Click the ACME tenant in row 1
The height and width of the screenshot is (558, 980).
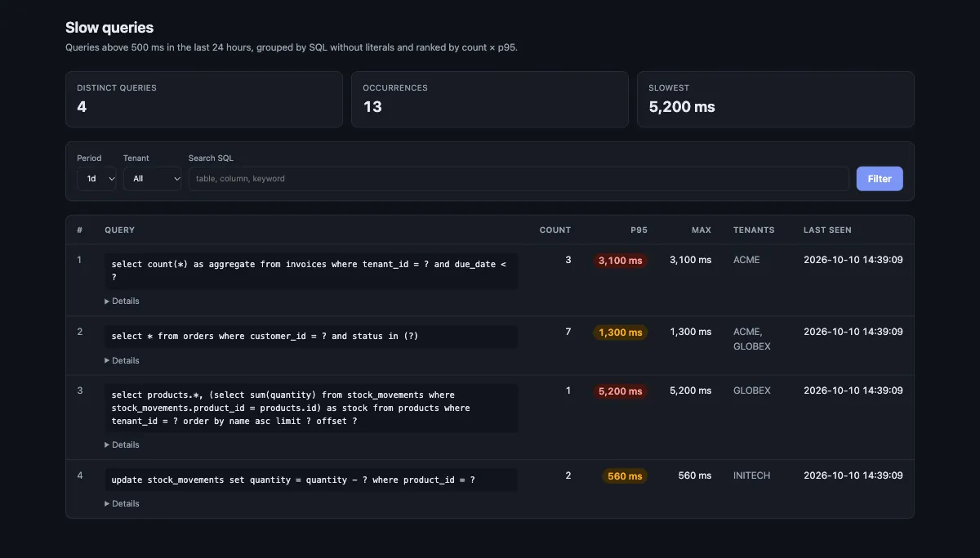tap(746, 260)
